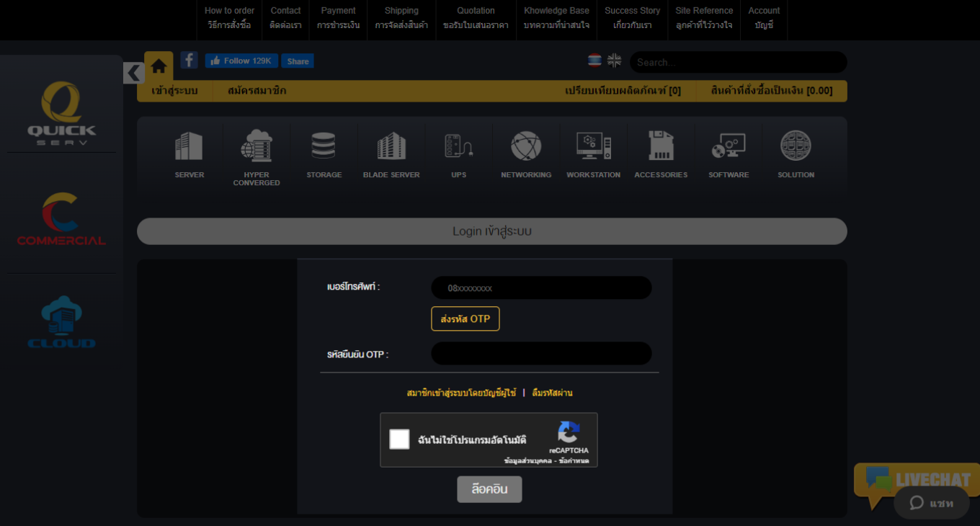Screen dimensions: 980x526
Task: Switch language with Thai flag
Action: (594, 61)
